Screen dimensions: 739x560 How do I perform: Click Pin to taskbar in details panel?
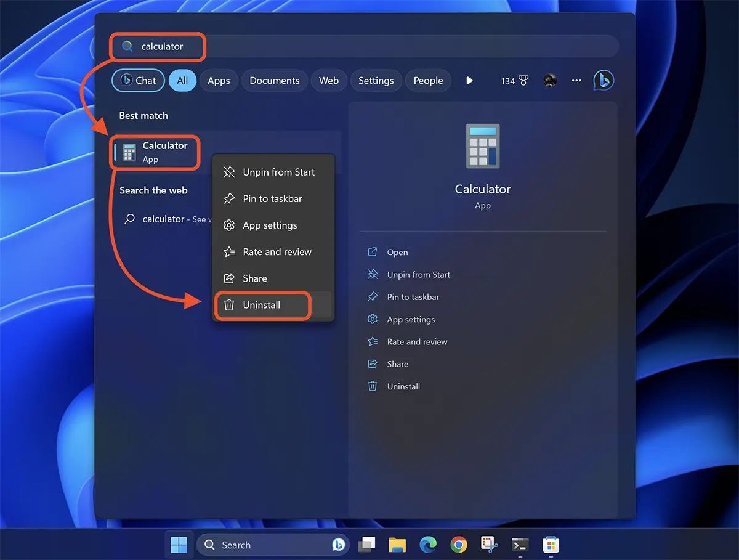pyautogui.click(x=403, y=297)
